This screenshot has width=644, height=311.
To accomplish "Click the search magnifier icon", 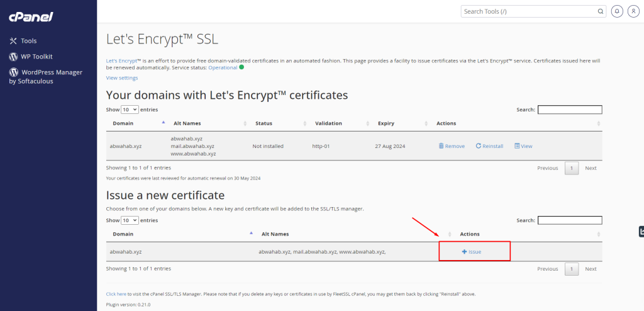I will click(600, 11).
